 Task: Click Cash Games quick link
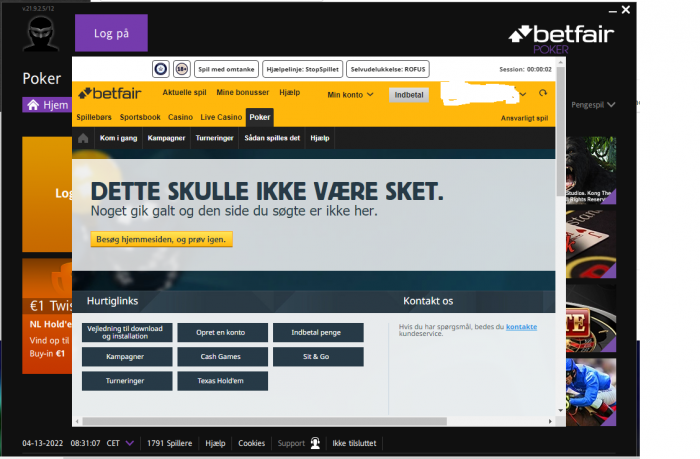[x=223, y=357]
